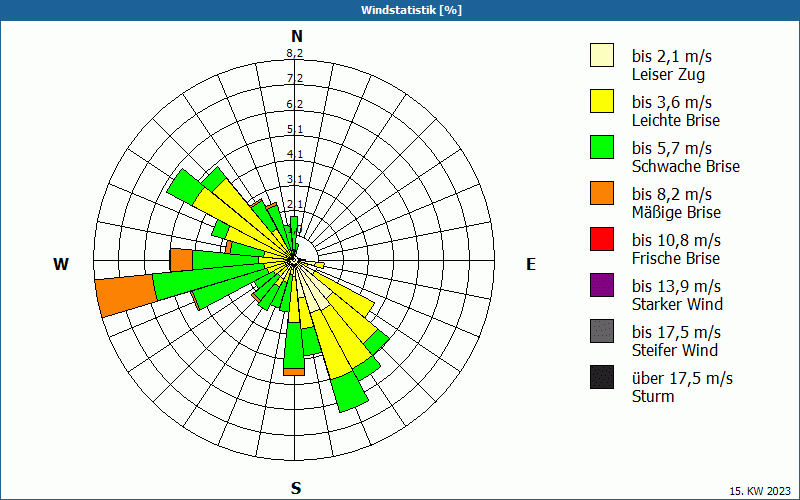Select the '8,2' scale label

click(294, 53)
